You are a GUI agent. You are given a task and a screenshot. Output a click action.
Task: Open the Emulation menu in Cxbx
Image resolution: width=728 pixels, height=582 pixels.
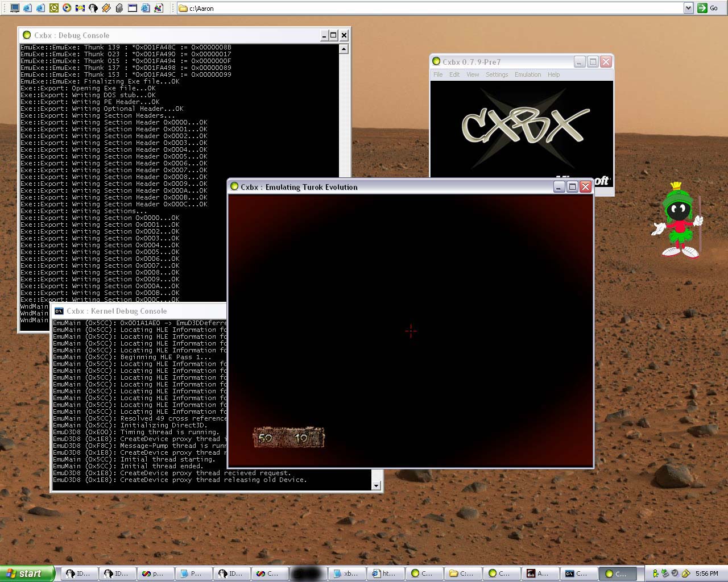[x=528, y=74]
